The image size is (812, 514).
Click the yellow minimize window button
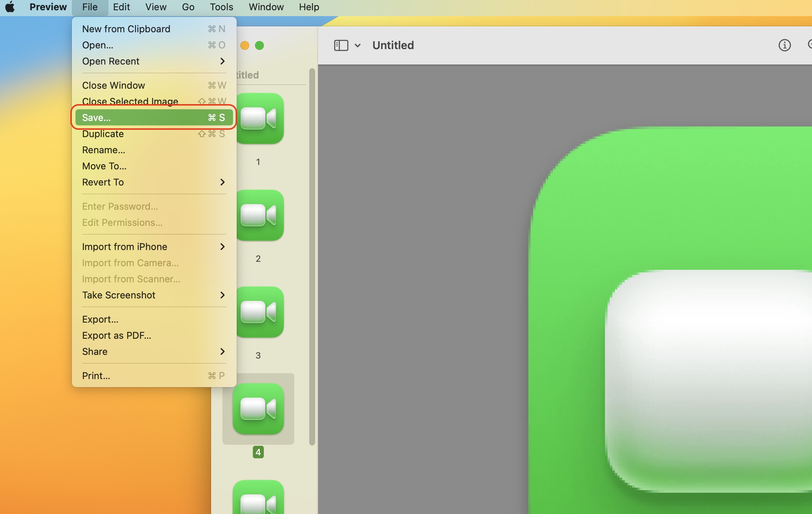pos(245,45)
